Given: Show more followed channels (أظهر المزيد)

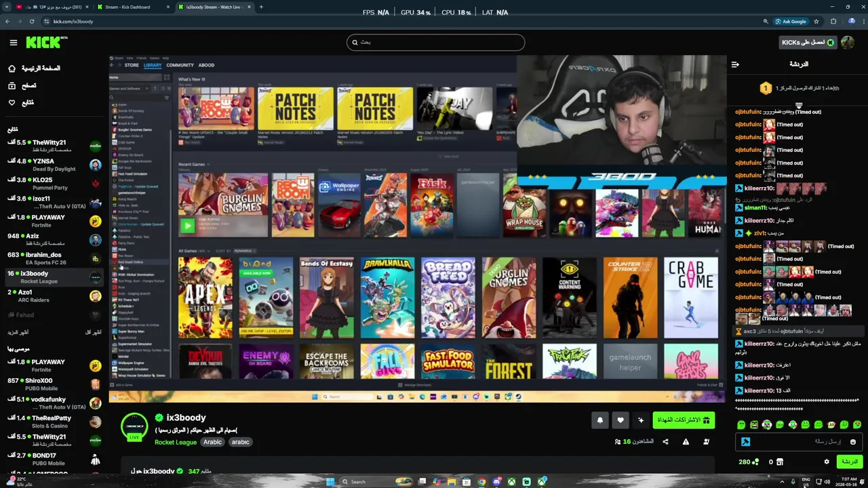Looking at the screenshot, I should 18,332.
